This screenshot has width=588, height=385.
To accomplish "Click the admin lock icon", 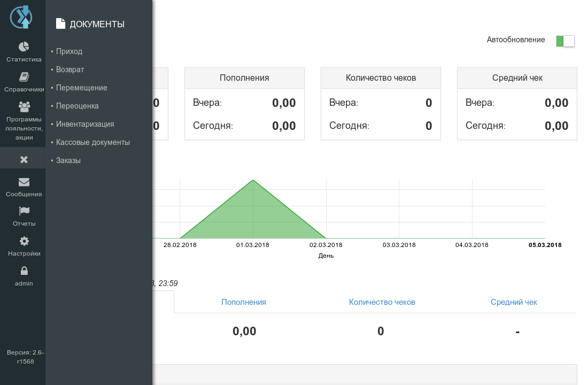I will pyautogui.click(x=24, y=271).
